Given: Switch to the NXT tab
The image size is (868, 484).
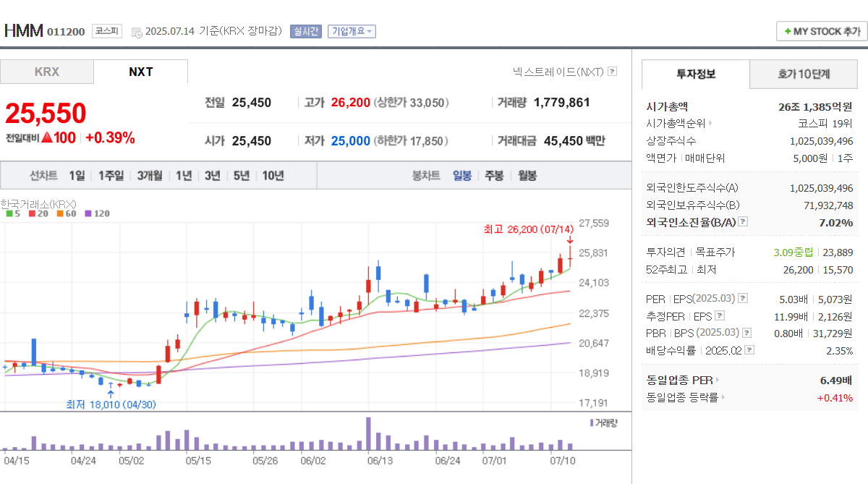Looking at the screenshot, I should coord(141,72).
